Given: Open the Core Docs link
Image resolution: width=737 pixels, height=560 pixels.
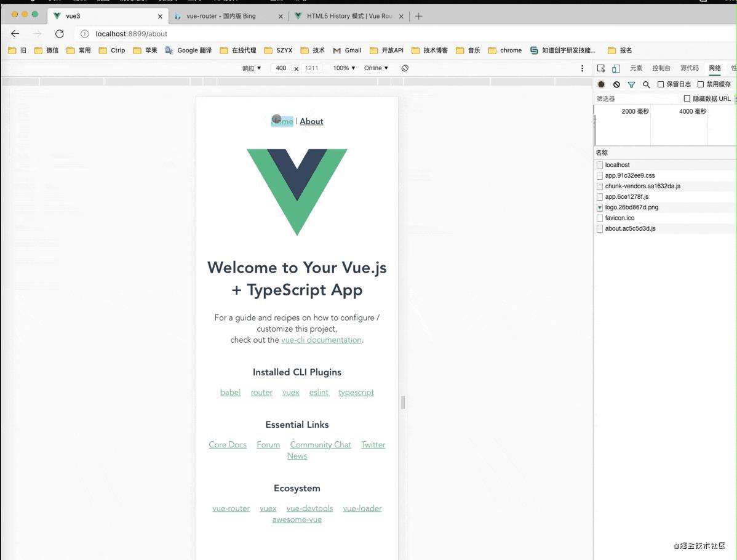Looking at the screenshot, I should [228, 445].
